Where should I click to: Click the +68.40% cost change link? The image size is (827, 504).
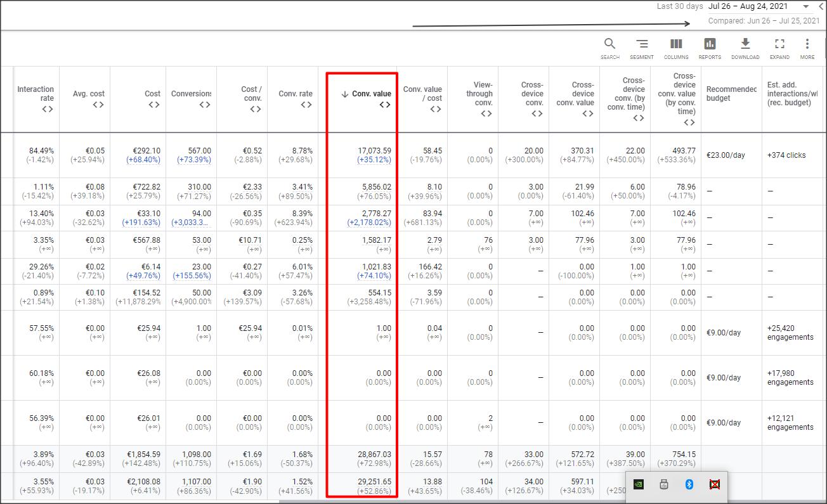pyautogui.click(x=143, y=160)
